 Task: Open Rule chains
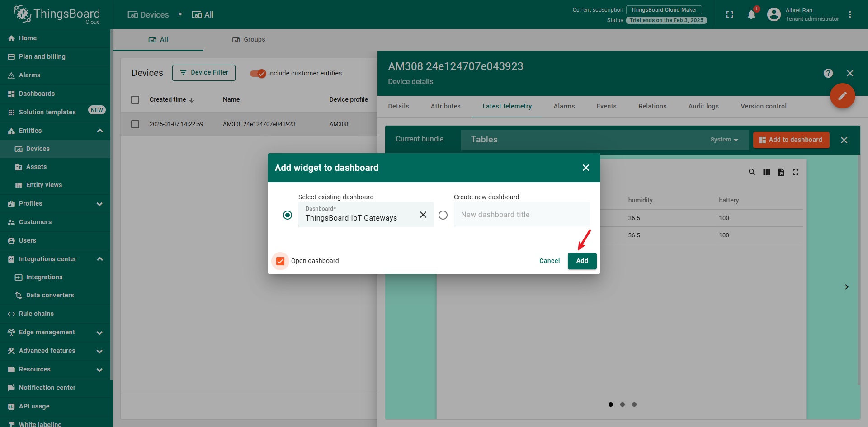click(x=55, y=314)
